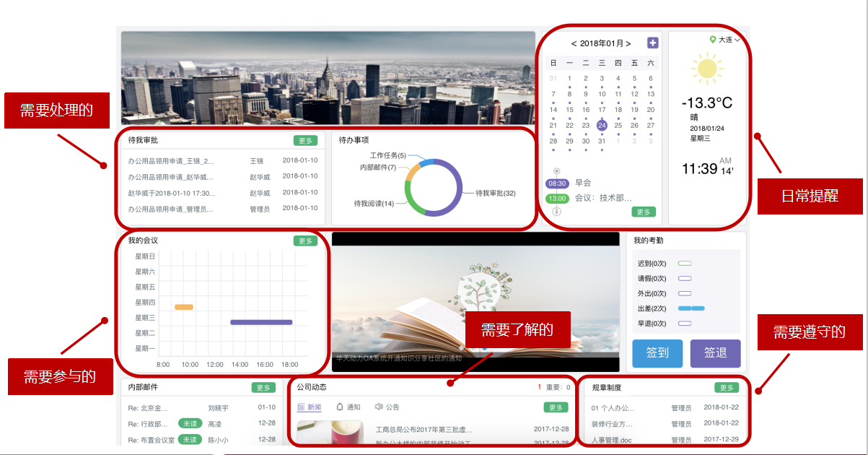This screenshot has height=455, width=868.
Task: Click the up circle above 08:30 schedule
Action: tap(556, 171)
